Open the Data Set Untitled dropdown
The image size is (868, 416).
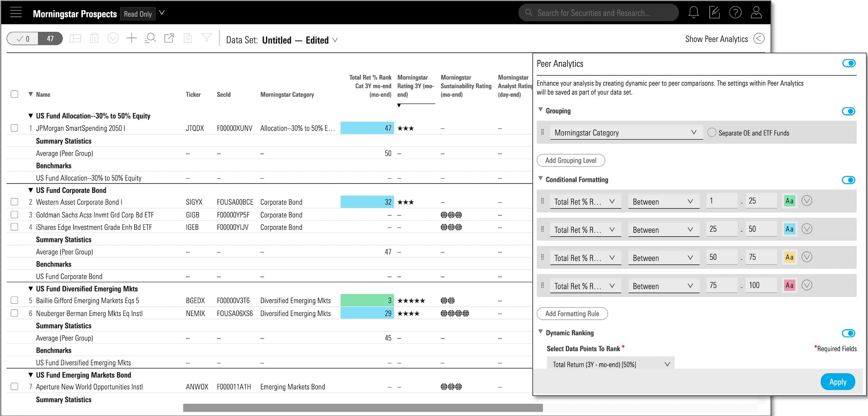[335, 40]
